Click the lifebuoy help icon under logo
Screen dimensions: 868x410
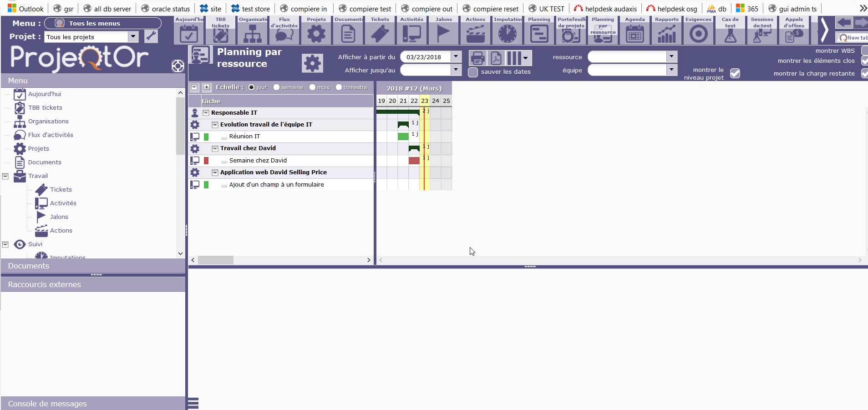(178, 66)
